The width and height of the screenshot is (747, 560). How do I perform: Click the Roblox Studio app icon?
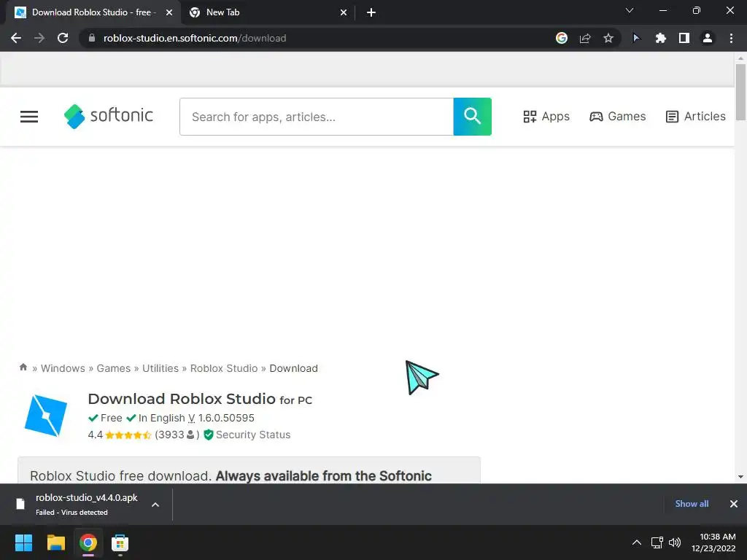tap(46, 416)
